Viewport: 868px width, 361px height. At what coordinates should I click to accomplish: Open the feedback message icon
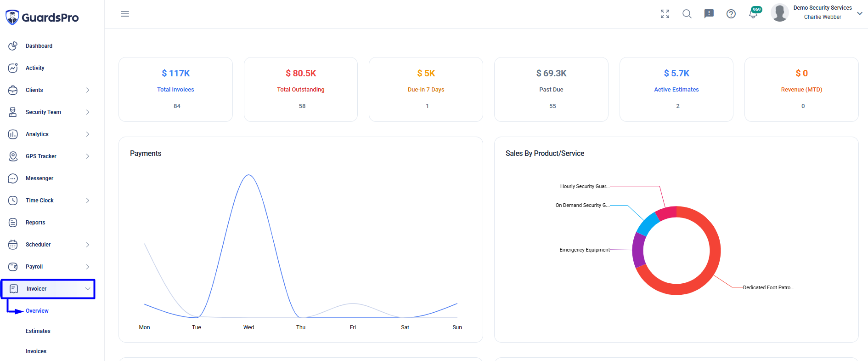pyautogui.click(x=709, y=14)
